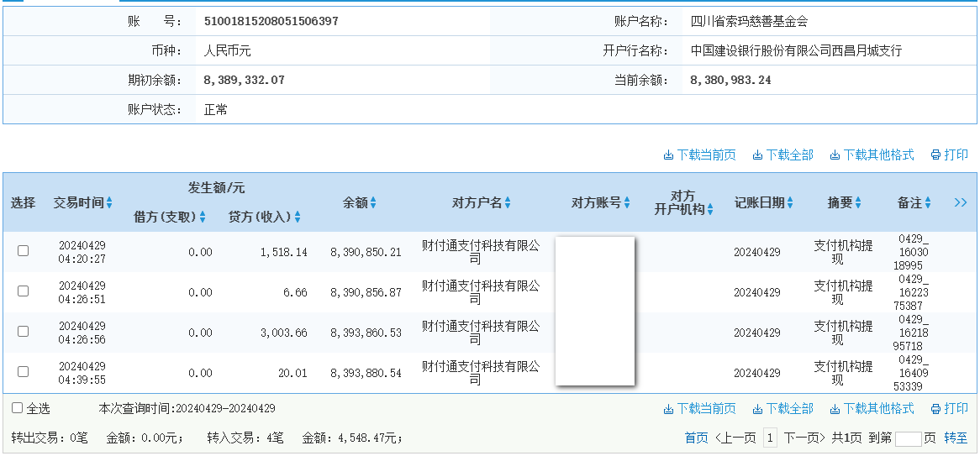Screen dimensions: 980x456
Task: Go to 下一页 next page
Action: coord(805,438)
